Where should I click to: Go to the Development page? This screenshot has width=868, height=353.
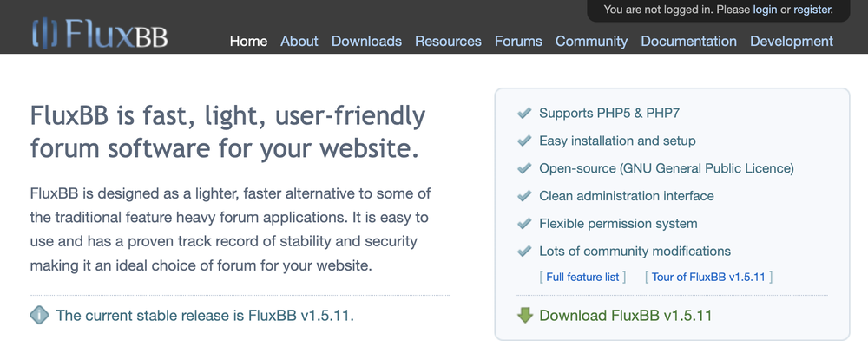coord(792,42)
